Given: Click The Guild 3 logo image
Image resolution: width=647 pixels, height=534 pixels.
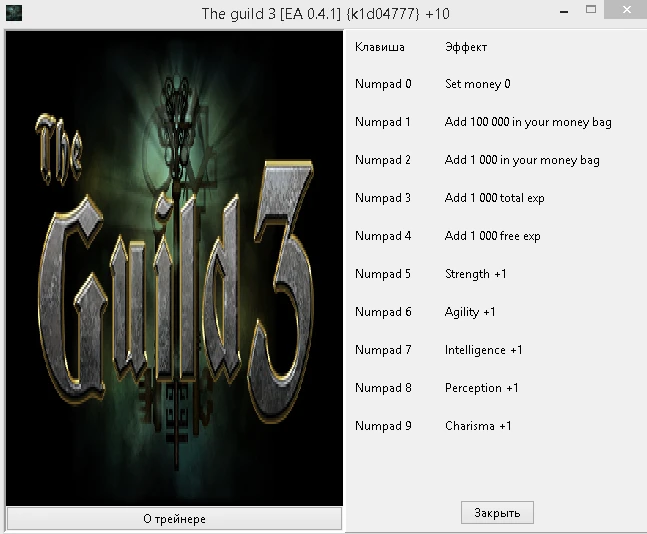Looking at the screenshot, I should coord(175,268).
